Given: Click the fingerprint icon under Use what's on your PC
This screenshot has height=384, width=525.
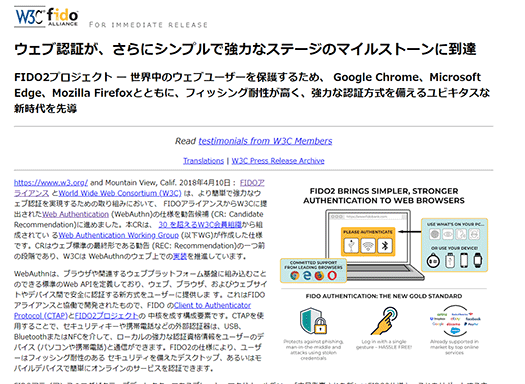Looking at the screenshot, I should (435, 234).
